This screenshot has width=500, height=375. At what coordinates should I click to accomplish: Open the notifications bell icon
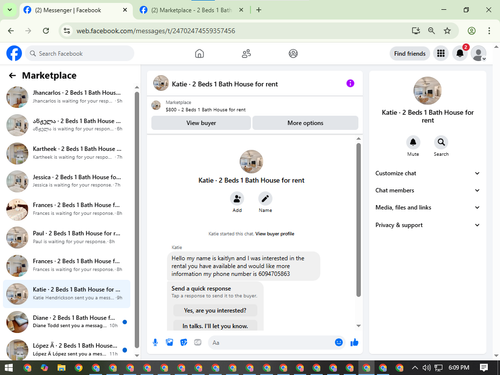(x=460, y=53)
